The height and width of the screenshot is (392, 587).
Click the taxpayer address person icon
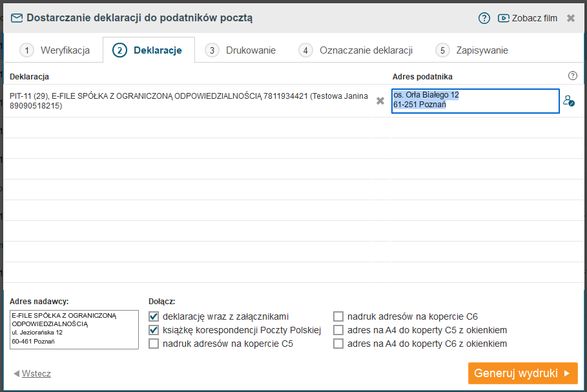(x=568, y=101)
